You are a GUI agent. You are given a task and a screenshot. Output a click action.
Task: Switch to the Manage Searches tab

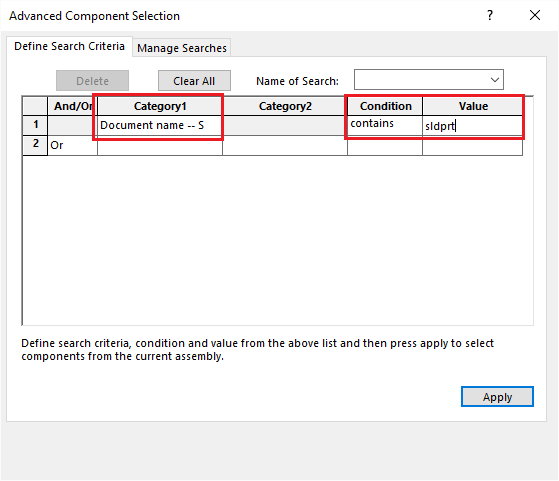pos(182,48)
